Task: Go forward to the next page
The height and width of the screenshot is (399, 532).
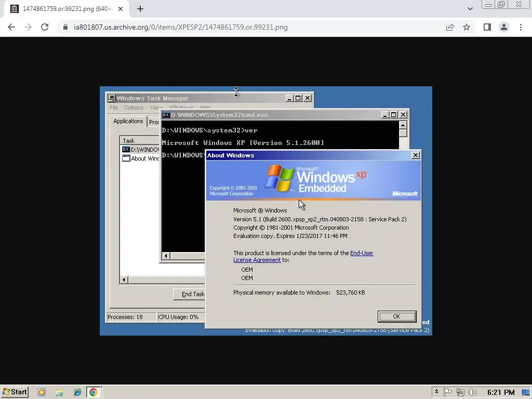Action: coord(28,27)
